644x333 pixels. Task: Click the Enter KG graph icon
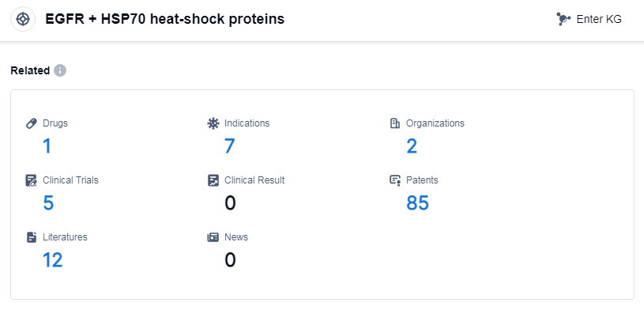563,19
